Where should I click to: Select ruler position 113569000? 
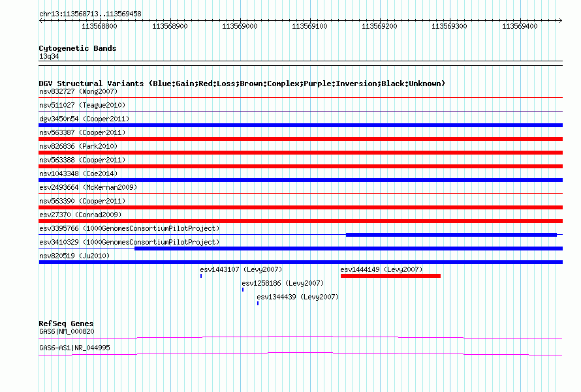(240, 26)
